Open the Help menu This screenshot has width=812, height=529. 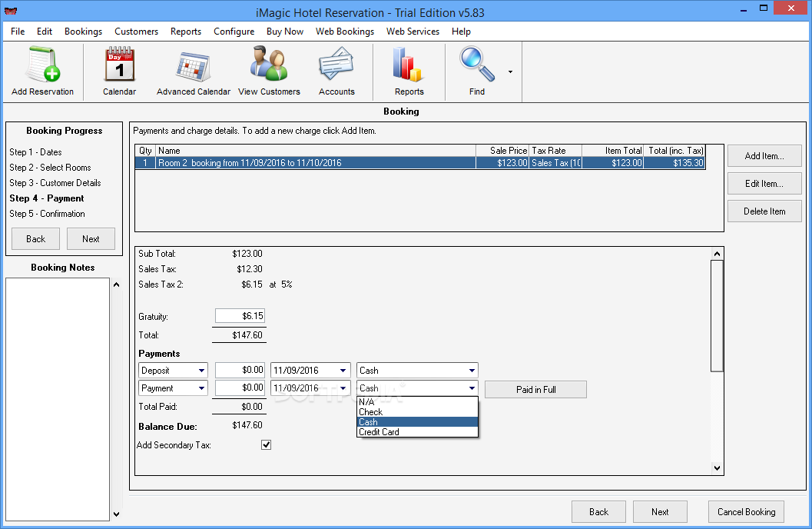pos(461,31)
